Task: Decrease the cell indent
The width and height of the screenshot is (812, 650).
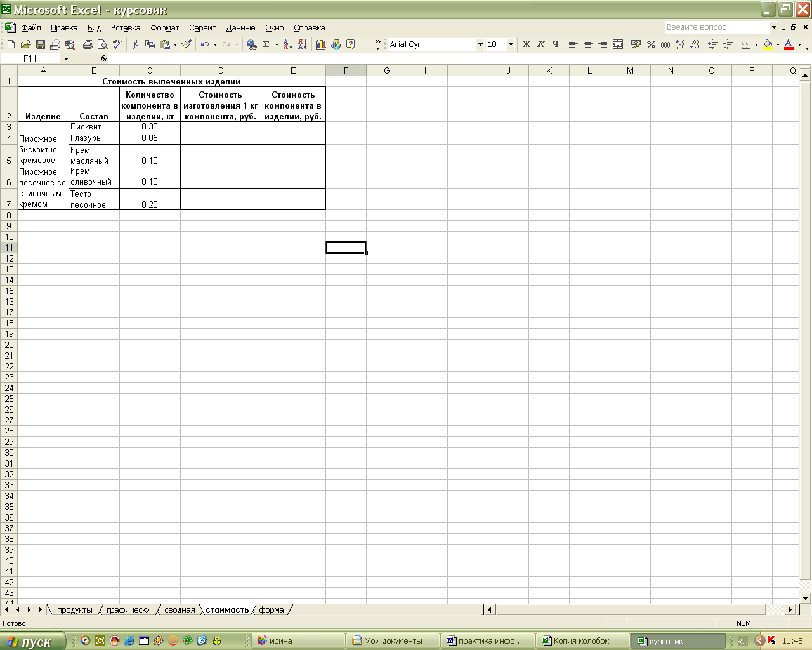Action: click(713, 44)
